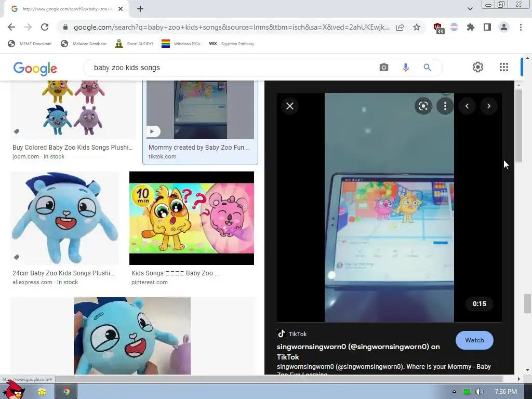The height and width of the screenshot is (399, 532).
Task: Click the 0:15 video duration badge
Action: [480, 303]
